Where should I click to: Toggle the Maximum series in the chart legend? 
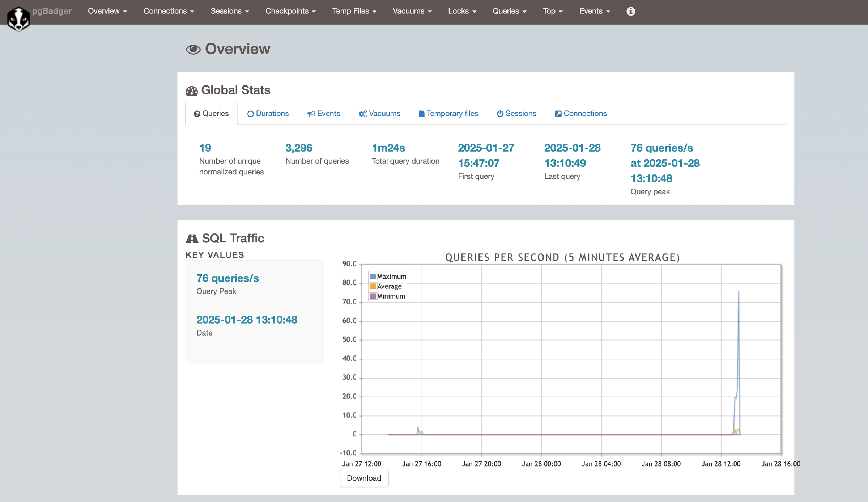pos(387,276)
